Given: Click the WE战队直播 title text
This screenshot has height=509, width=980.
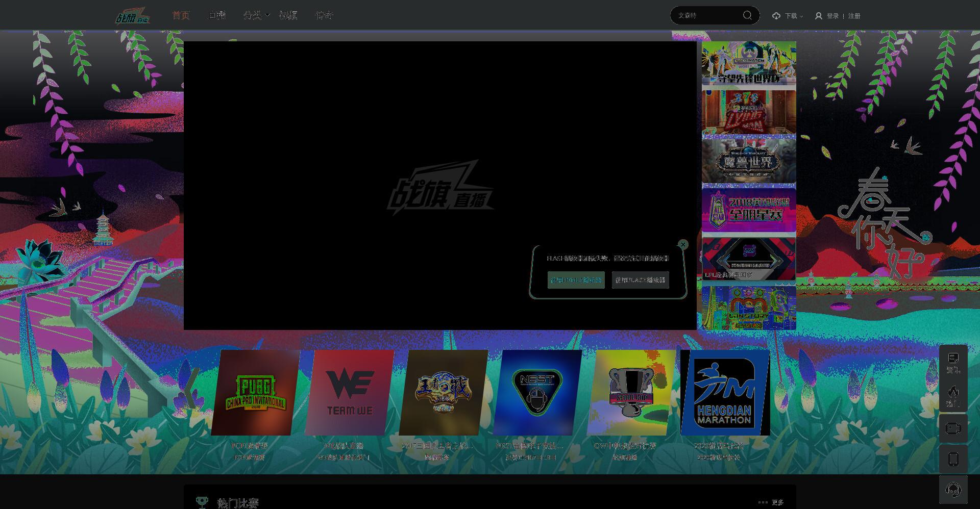Looking at the screenshot, I should (344, 446).
